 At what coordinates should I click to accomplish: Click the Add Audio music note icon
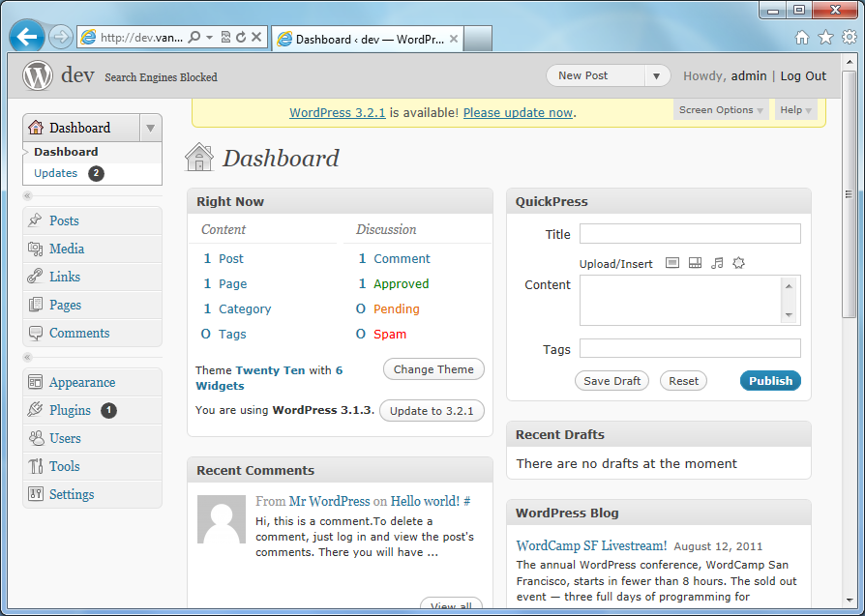717,263
